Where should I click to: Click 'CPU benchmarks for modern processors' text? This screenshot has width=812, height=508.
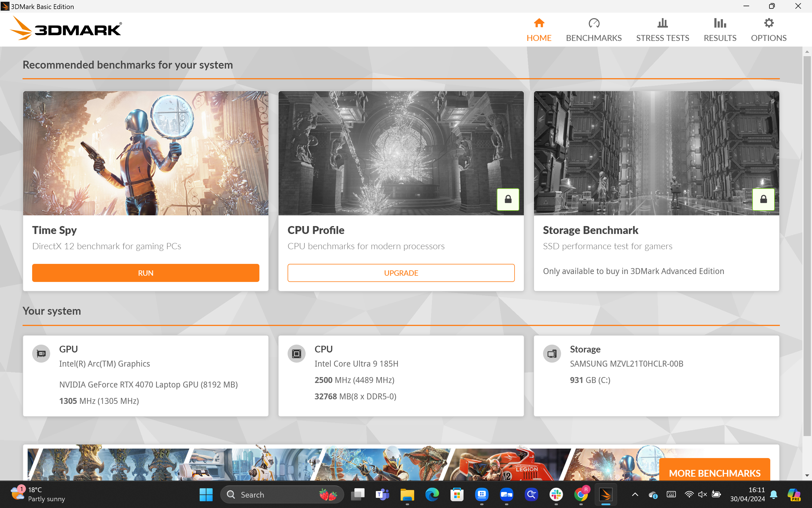click(x=366, y=246)
